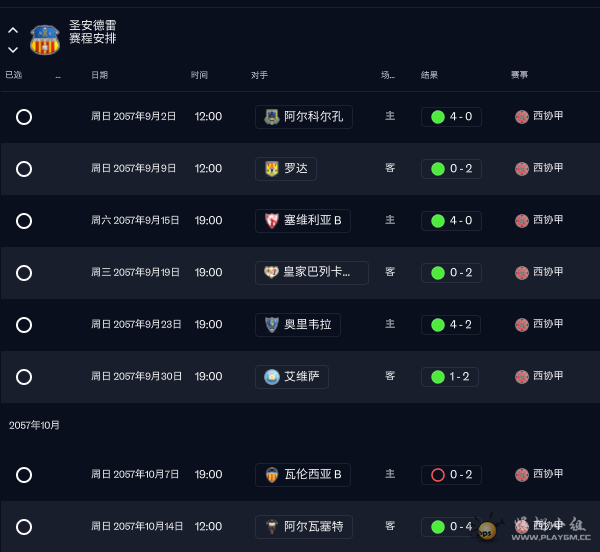Select the September 2 match radio button
Screen dimensions: 600x552
tap(24, 117)
